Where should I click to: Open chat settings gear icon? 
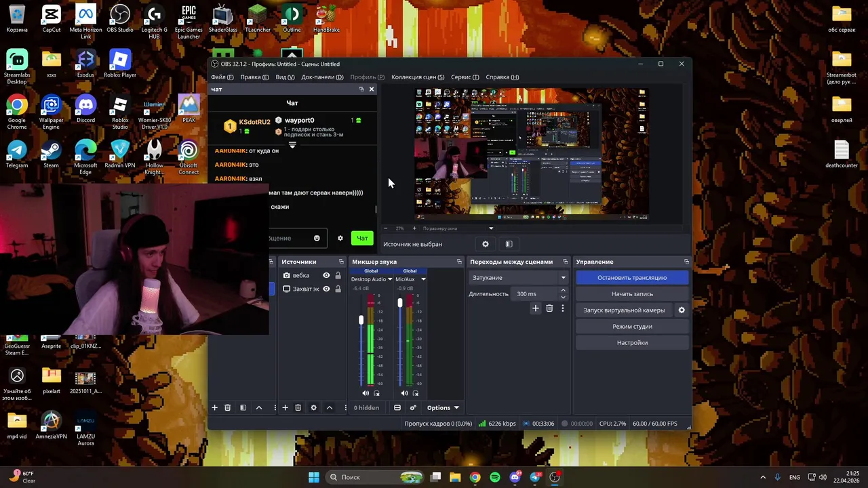click(x=340, y=238)
